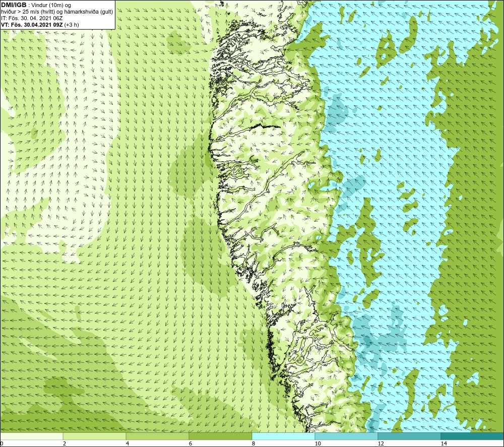Click the 4–6 m/s green legend swatch
The width and height of the screenshot is (504, 447).
pos(157,436)
